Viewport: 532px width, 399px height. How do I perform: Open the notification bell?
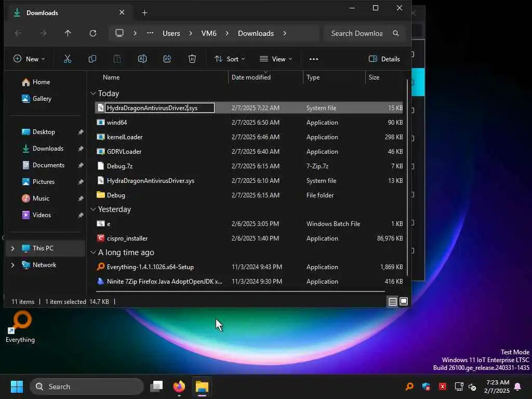coord(518,387)
